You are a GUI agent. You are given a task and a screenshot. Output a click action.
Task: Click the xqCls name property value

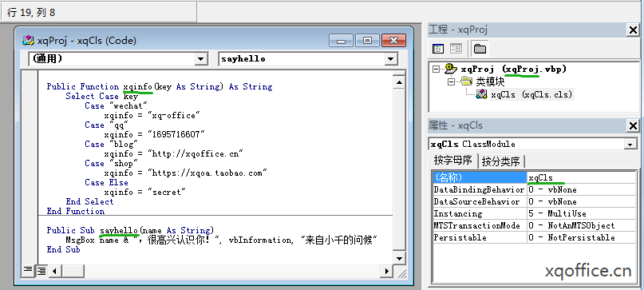[x=540, y=177]
